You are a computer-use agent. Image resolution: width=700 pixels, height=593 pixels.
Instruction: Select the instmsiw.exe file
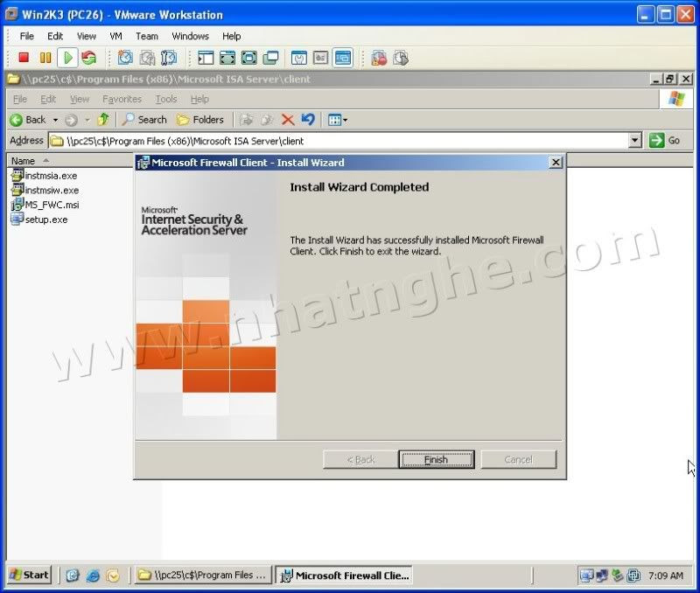pos(45,191)
